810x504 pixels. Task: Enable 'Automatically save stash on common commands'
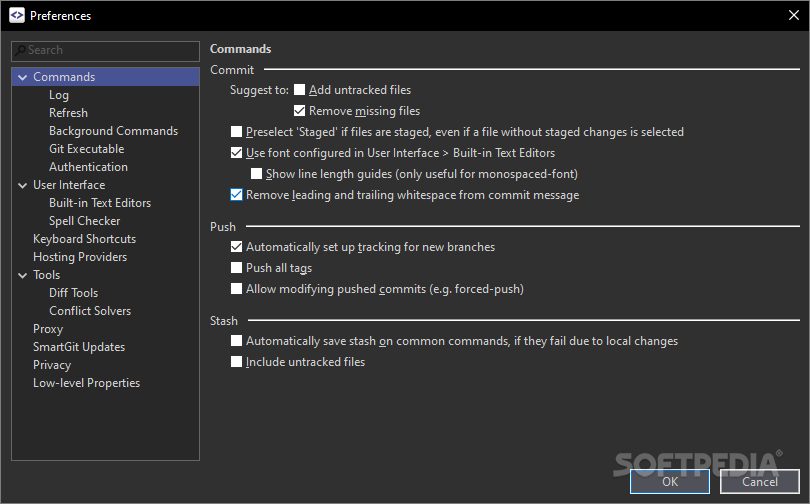click(x=236, y=341)
